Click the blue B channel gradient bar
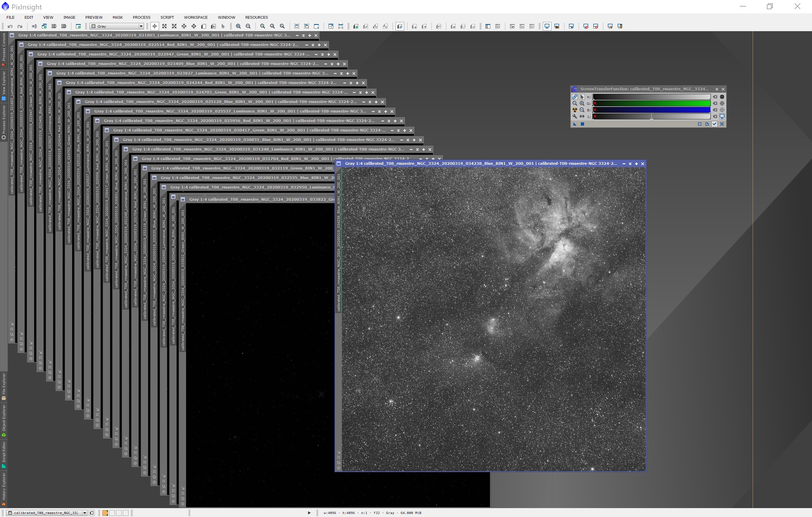 pyautogui.click(x=651, y=110)
